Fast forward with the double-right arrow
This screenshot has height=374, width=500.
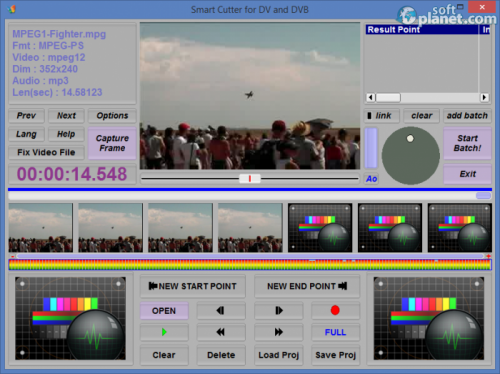tap(279, 332)
